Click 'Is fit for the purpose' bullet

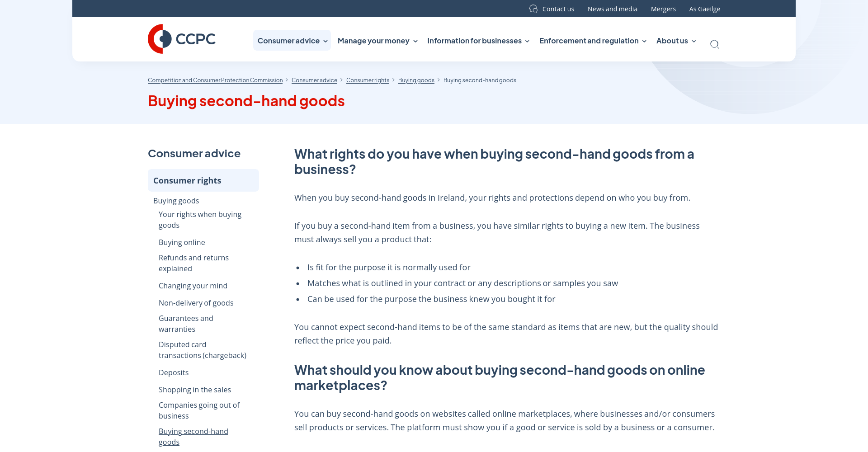click(x=389, y=267)
